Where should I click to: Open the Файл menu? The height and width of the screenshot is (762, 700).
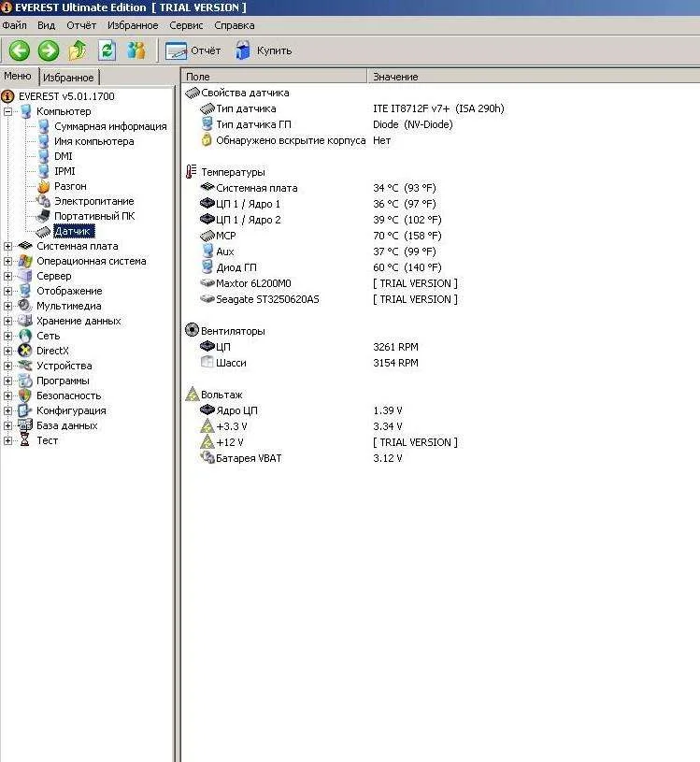point(15,25)
